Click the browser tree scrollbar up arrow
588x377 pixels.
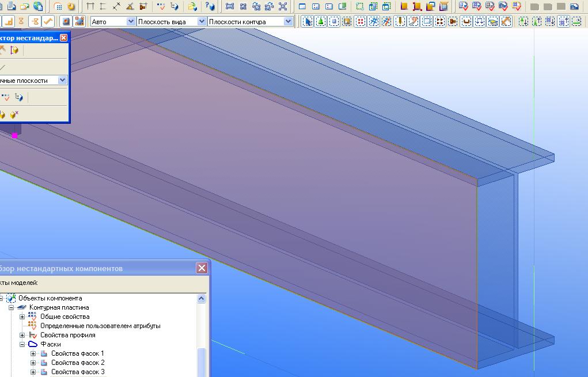click(x=202, y=298)
